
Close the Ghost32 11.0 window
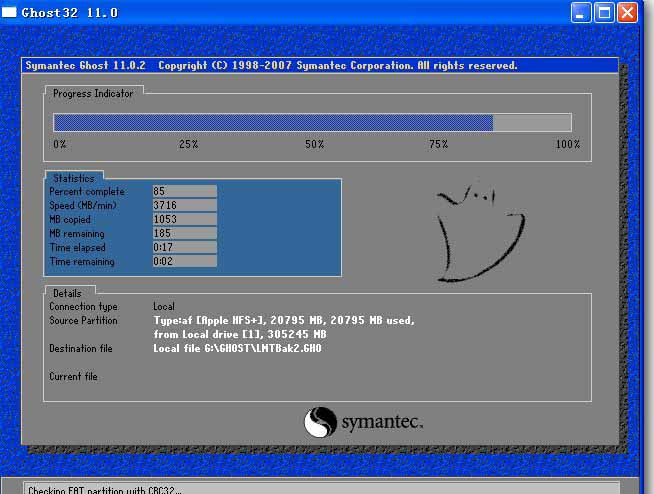pos(627,12)
